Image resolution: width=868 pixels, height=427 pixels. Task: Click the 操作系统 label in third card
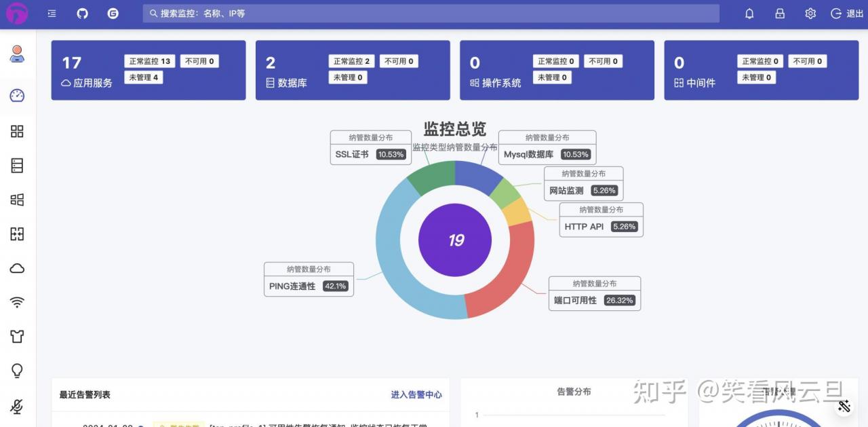[496, 83]
